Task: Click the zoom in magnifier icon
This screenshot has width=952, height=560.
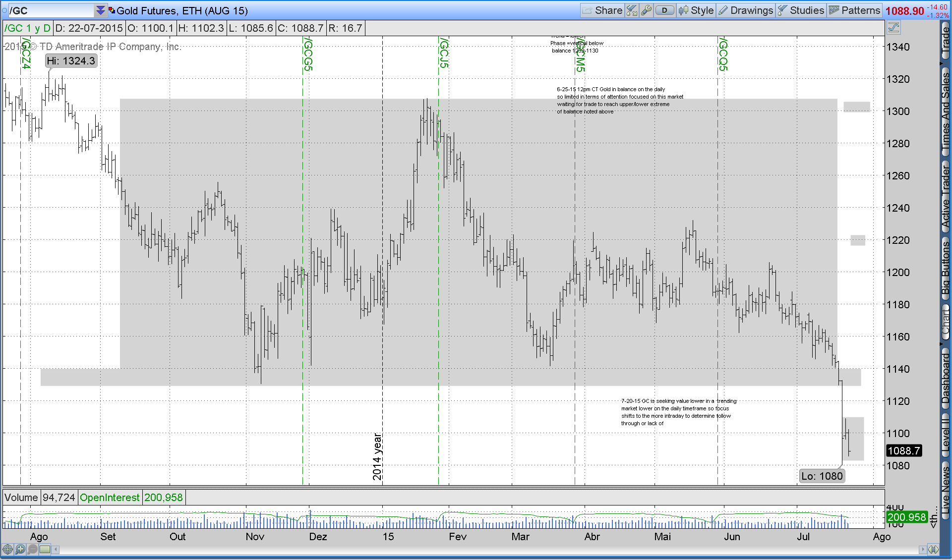Action: [x=20, y=549]
